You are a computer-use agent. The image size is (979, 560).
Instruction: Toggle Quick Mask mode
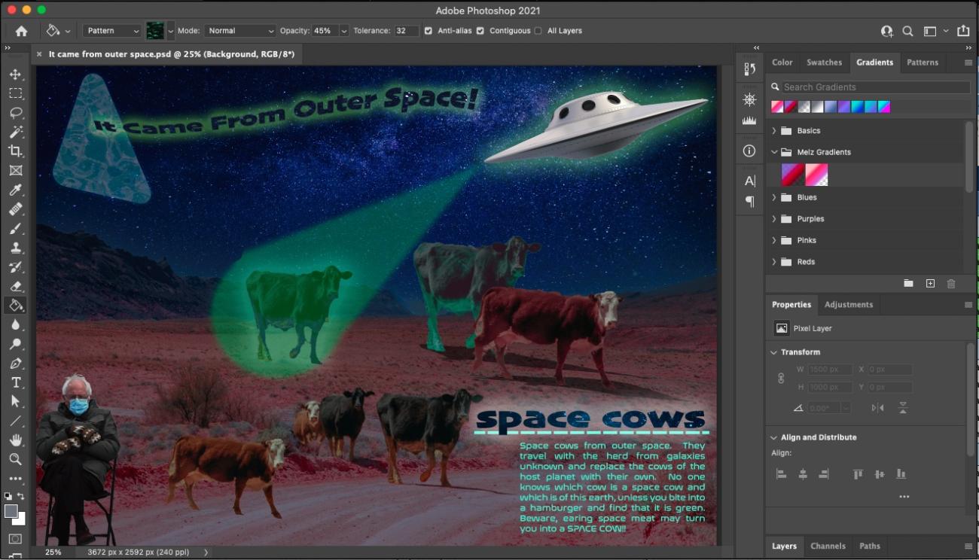pos(15,539)
